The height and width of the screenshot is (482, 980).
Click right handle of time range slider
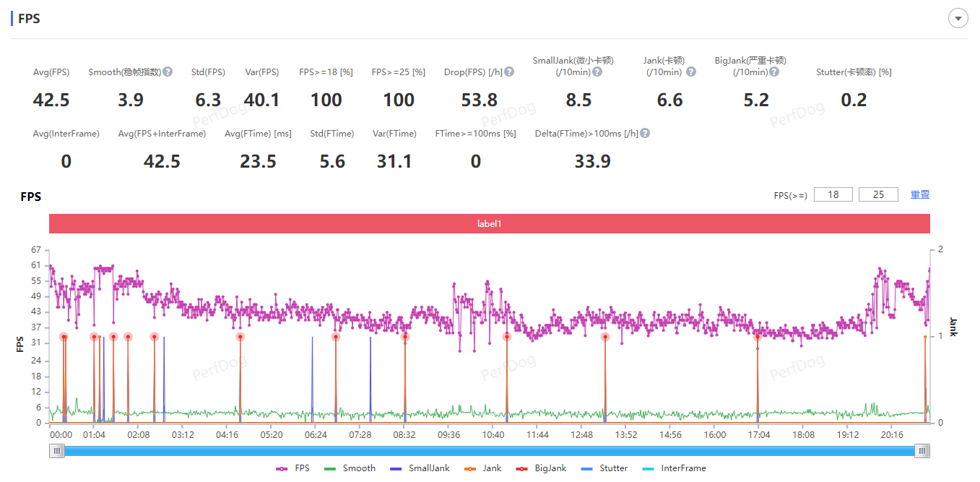tap(922, 451)
